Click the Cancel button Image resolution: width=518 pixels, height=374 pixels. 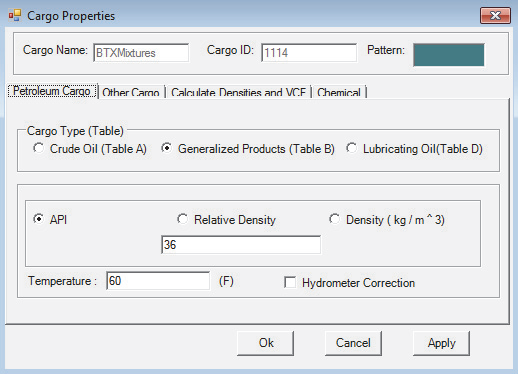(x=353, y=343)
